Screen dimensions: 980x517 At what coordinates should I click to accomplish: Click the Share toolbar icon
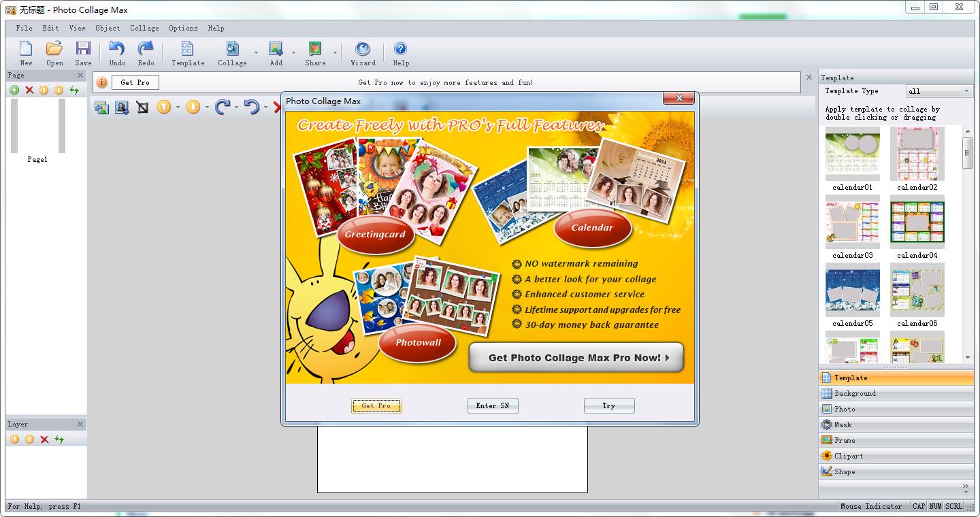pyautogui.click(x=315, y=49)
